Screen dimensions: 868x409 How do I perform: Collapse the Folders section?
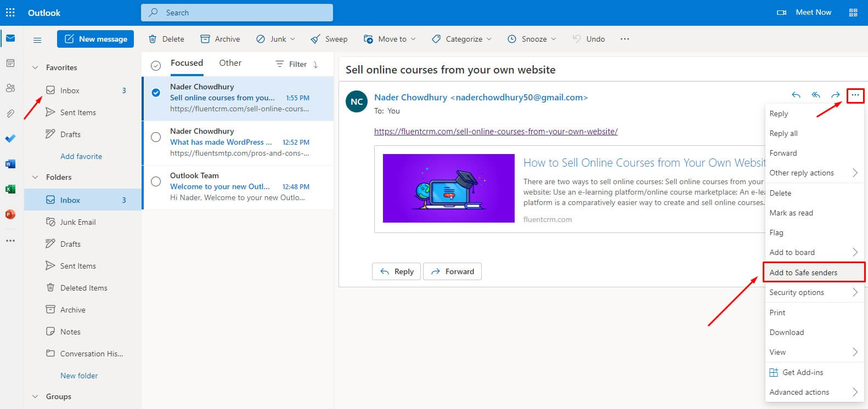pyautogui.click(x=35, y=177)
